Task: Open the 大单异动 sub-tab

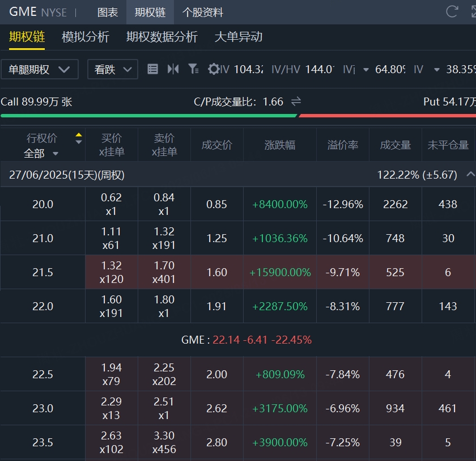Action: click(239, 37)
